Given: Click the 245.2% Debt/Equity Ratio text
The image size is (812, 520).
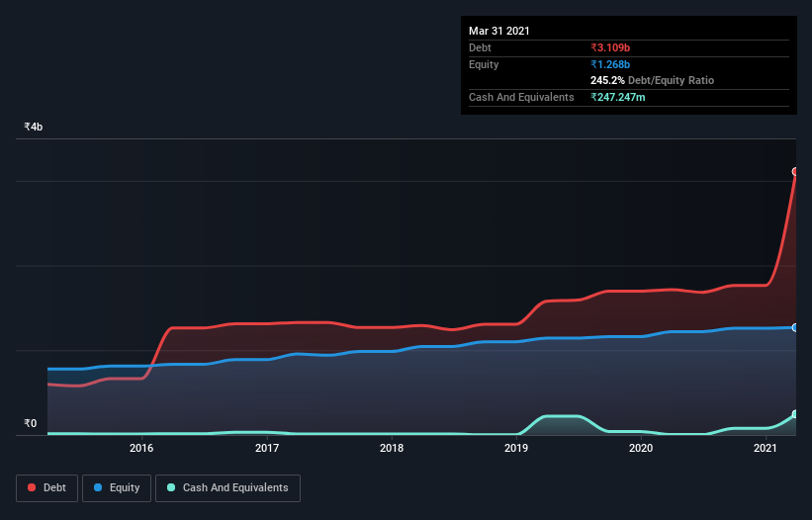Looking at the screenshot, I should click(652, 80).
